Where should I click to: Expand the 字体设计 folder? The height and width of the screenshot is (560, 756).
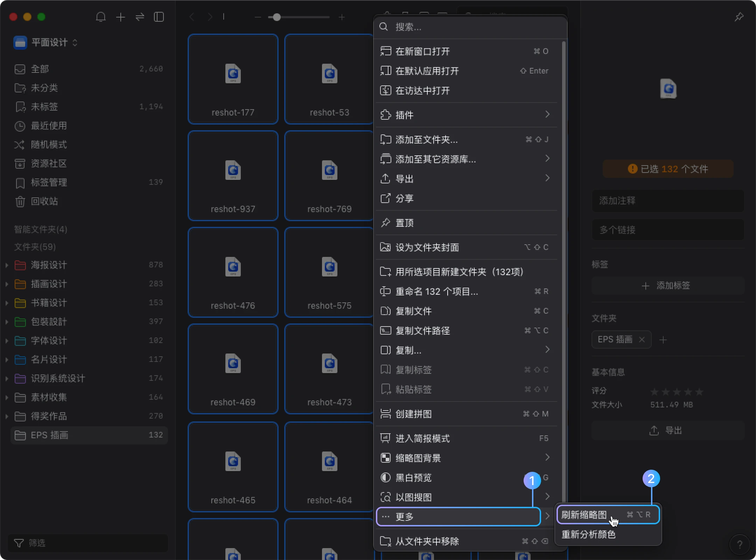[7, 341]
